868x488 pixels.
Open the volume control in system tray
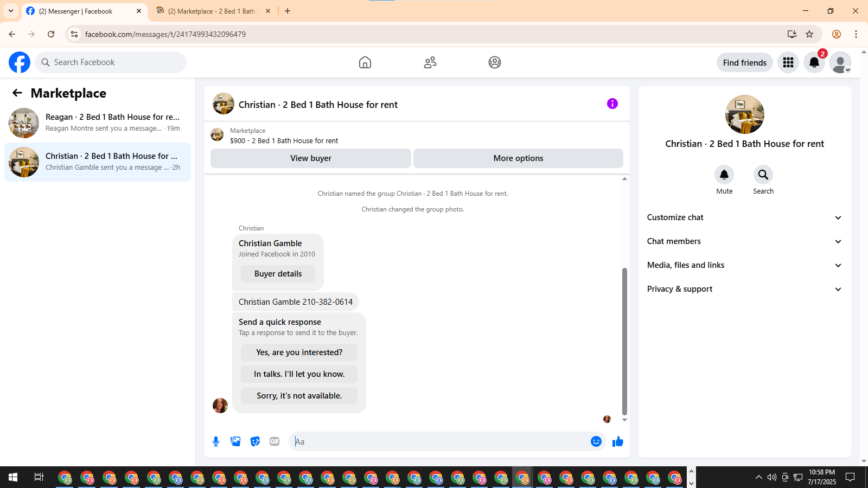(772, 477)
